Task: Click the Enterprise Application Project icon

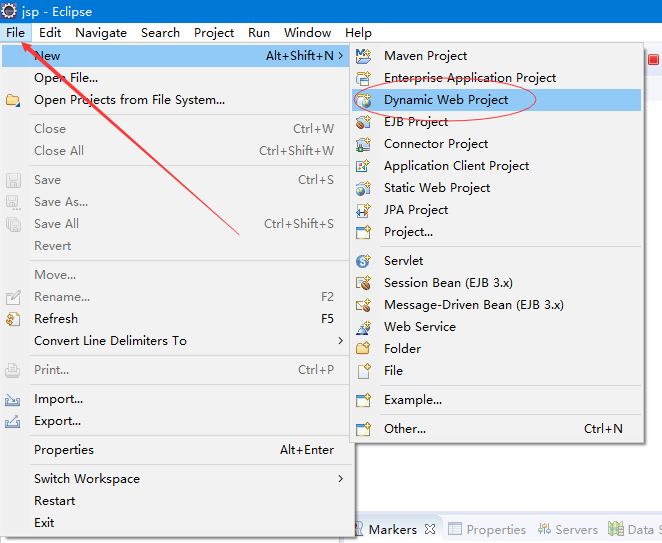Action: pyautogui.click(x=363, y=78)
